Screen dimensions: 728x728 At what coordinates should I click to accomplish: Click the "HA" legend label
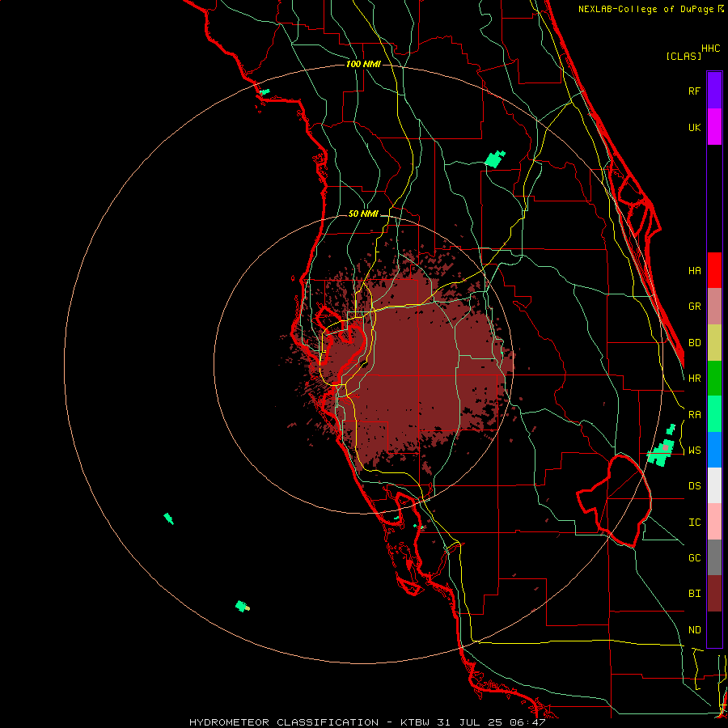tap(694, 270)
